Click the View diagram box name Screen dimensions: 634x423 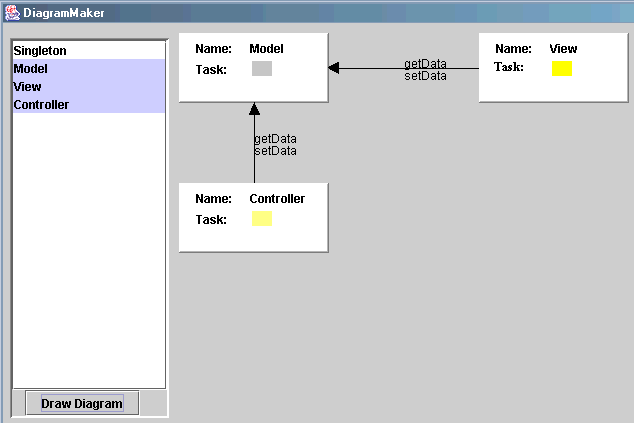[563, 49]
